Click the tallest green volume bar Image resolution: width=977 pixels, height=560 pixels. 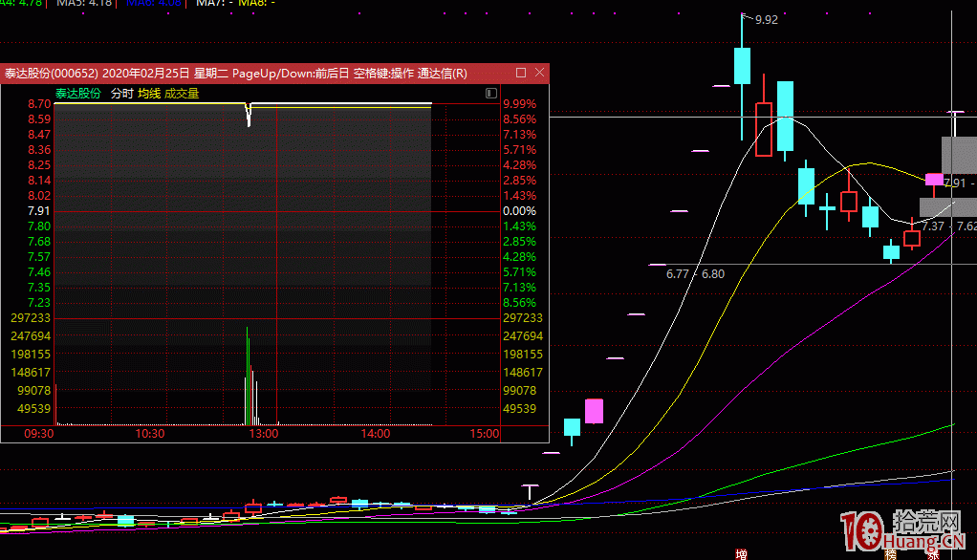coord(248,377)
